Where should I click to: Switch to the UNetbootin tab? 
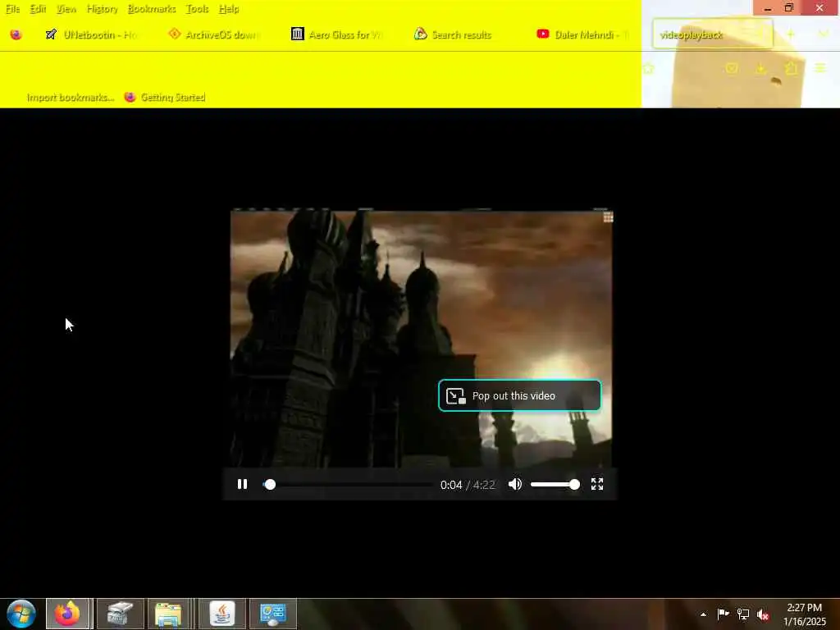tap(92, 34)
